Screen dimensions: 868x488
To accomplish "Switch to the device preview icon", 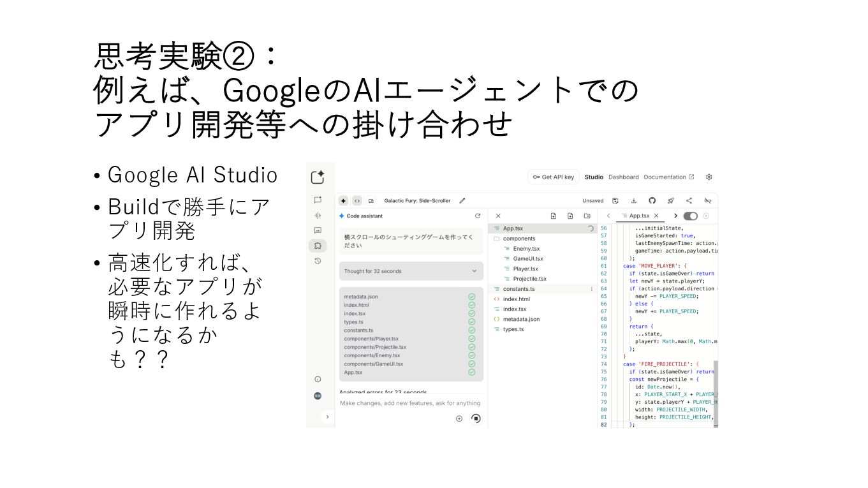I will (x=371, y=200).
